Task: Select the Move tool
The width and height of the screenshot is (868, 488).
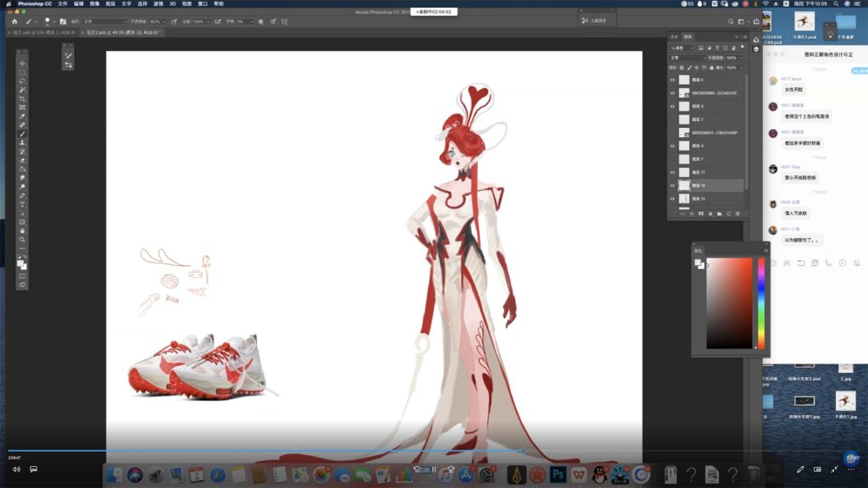Action: tap(23, 64)
